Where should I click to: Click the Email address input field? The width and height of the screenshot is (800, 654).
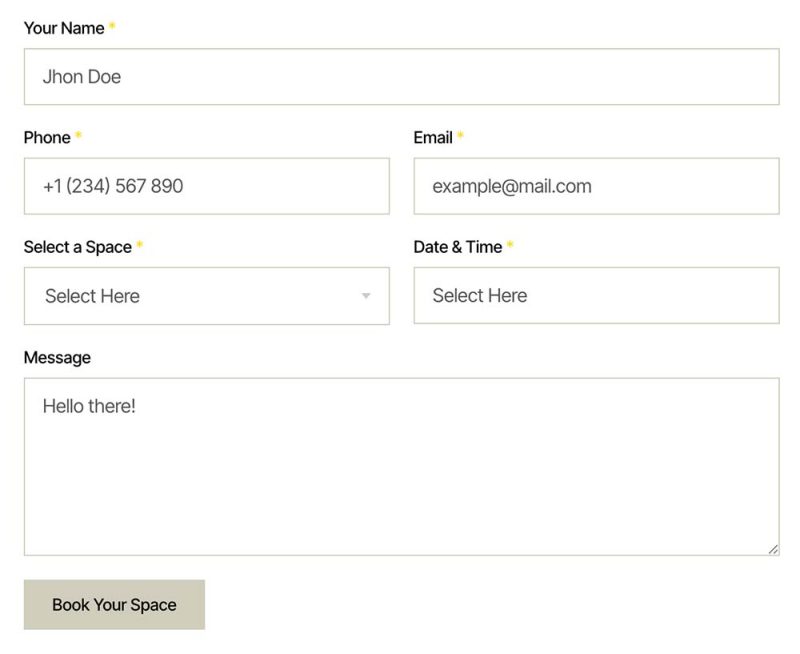(x=596, y=186)
